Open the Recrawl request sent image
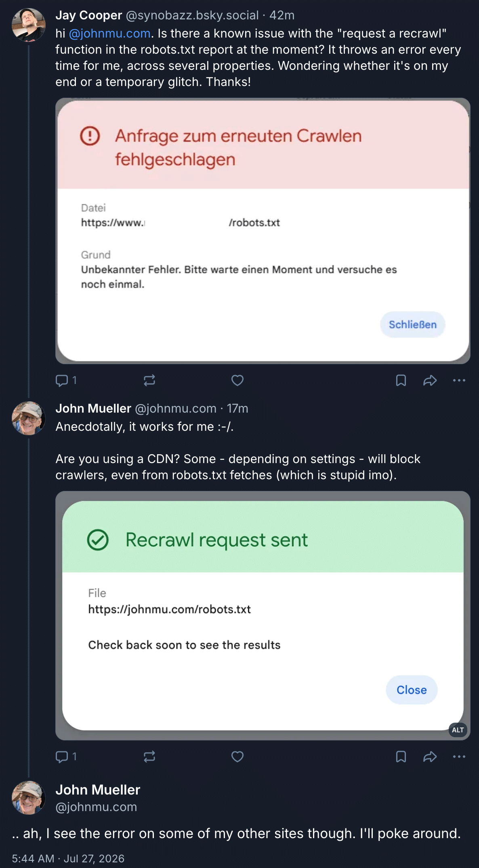 tap(263, 616)
